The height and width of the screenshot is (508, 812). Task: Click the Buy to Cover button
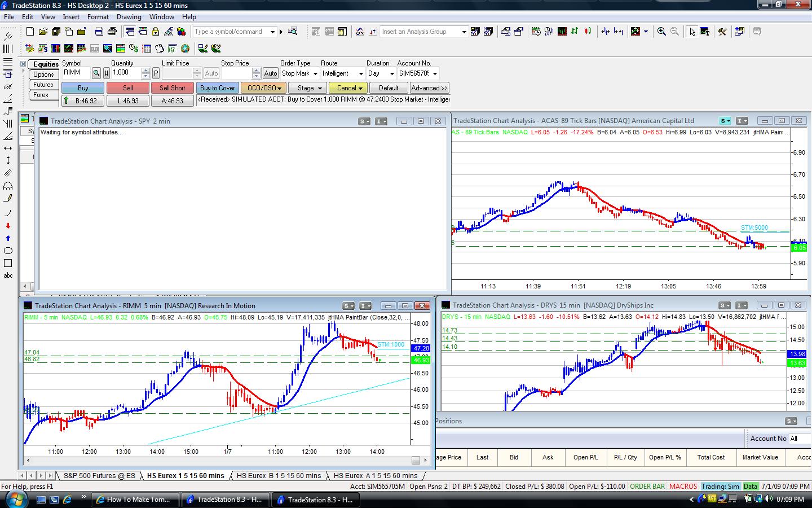coord(217,87)
